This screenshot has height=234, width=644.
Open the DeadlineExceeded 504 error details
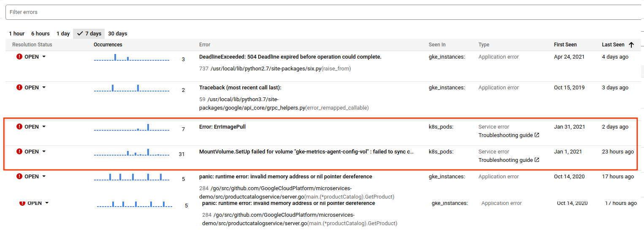290,57
